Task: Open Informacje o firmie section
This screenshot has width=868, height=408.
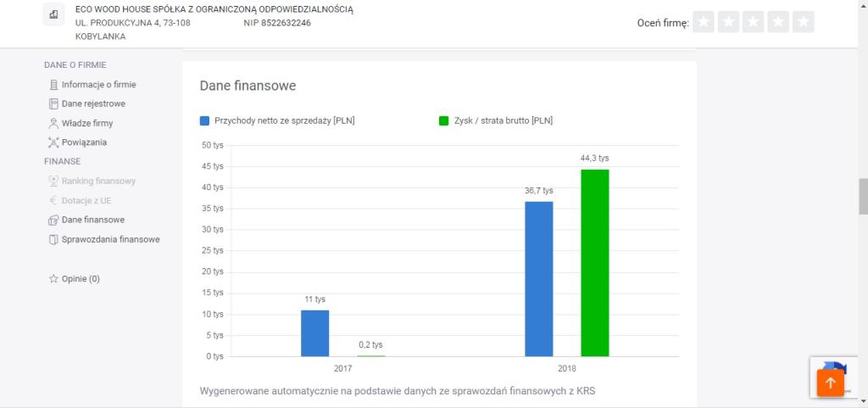Action: (x=98, y=84)
